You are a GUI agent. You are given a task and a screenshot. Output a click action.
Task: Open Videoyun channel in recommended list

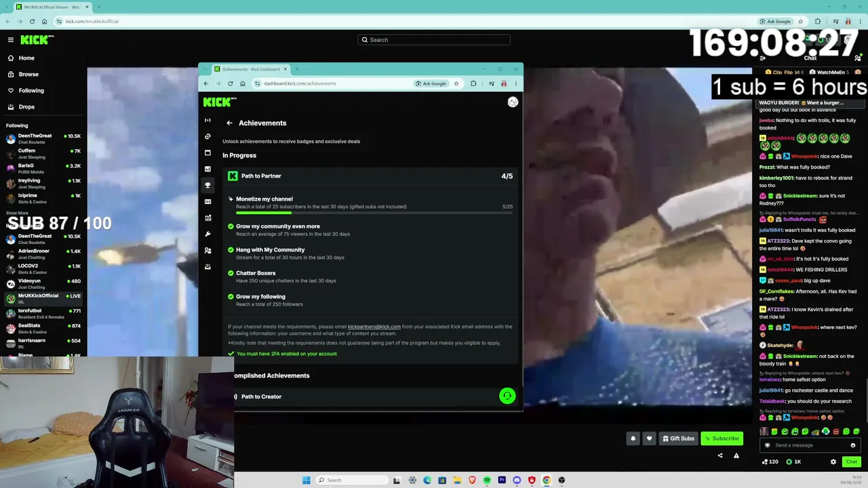tap(43, 283)
